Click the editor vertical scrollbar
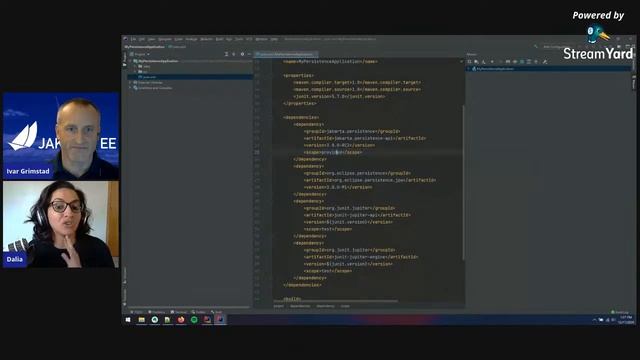The image size is (640, 360). pyautogui.click(x=463, y=182)
